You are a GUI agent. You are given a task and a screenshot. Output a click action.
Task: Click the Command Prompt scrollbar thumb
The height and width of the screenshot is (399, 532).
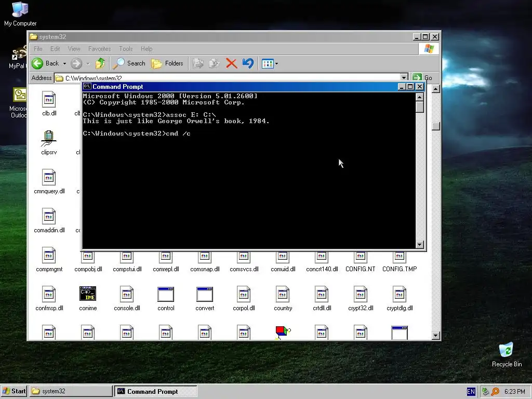(420, 107)
